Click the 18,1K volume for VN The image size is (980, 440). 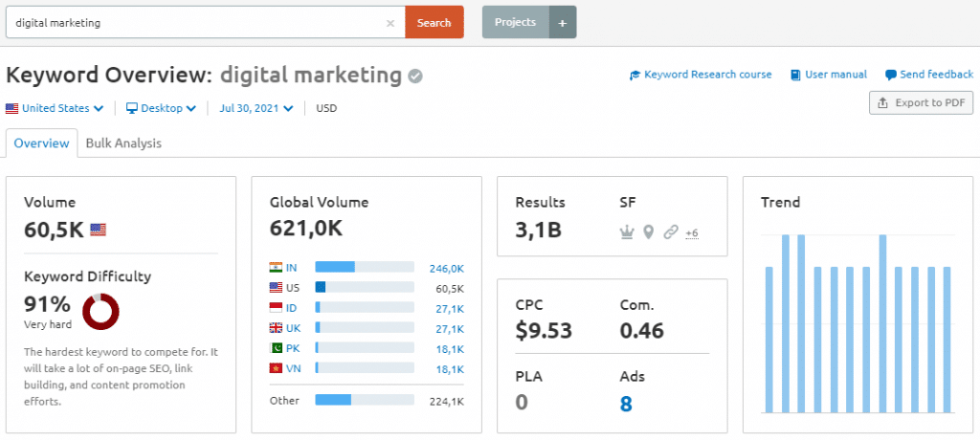(450, 369)
